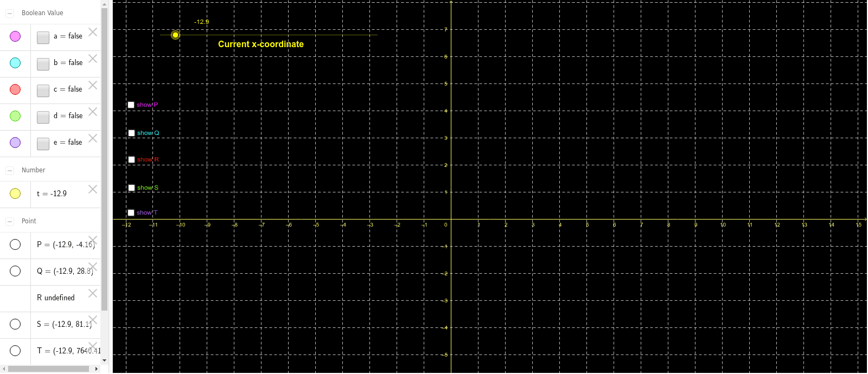The width and height of the screenshot is (868, 374).
Task: Delete row c with its X icon
Action: tap(93, 85)
